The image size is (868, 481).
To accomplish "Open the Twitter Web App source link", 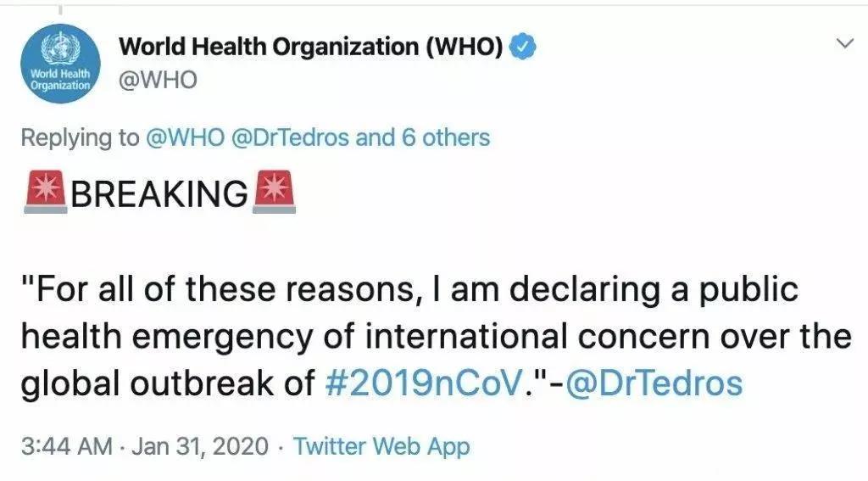I will 381,446.
